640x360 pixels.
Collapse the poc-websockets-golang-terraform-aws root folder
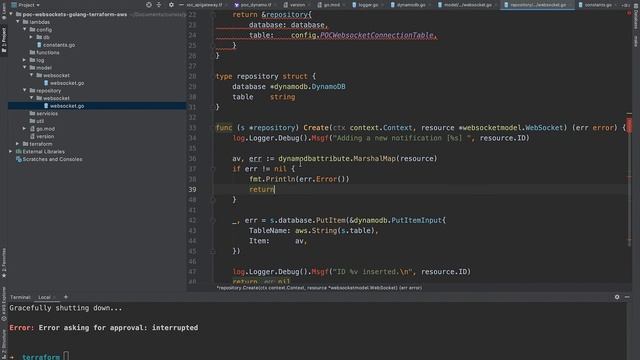point(11,14)
